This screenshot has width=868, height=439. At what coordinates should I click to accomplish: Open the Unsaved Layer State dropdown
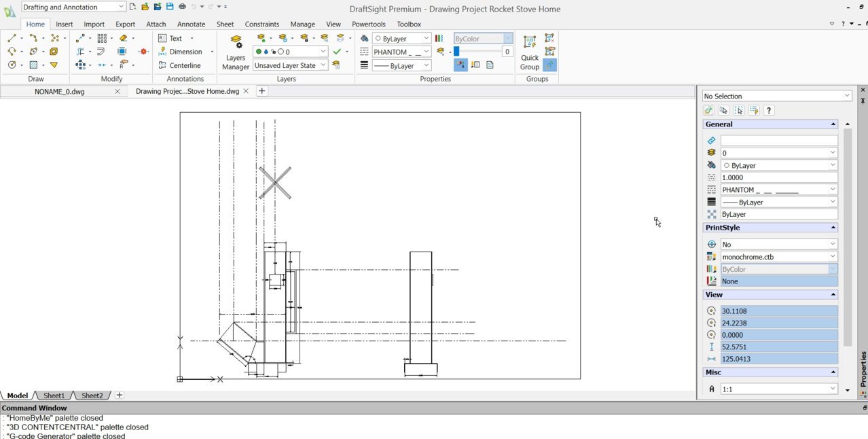click(291, 65)
